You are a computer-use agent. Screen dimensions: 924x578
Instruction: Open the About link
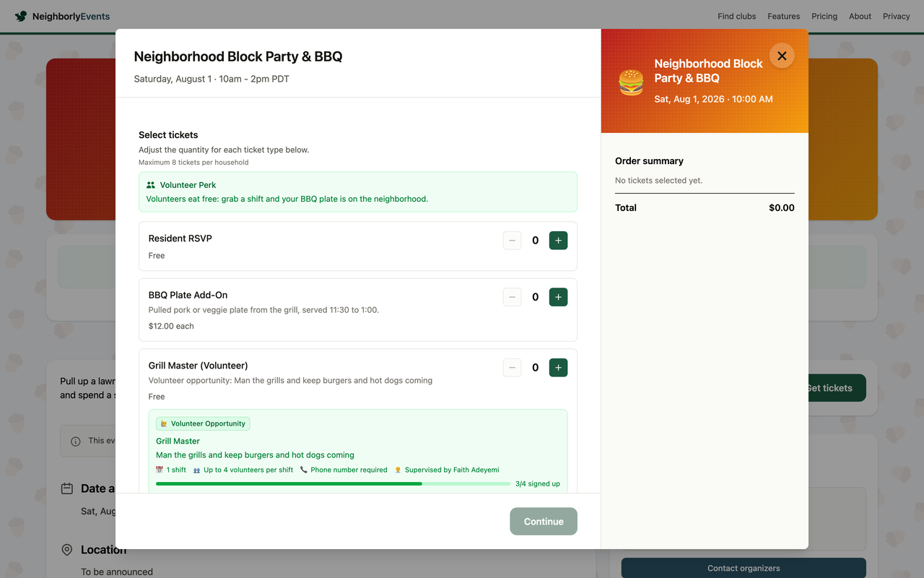click(860, 16)
